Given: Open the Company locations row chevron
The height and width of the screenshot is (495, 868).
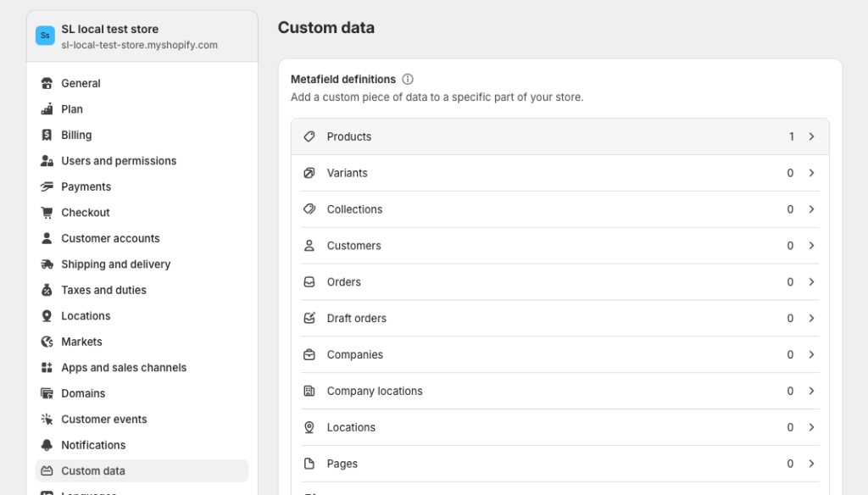Looking at the screenshot, I should coord(811,392).
